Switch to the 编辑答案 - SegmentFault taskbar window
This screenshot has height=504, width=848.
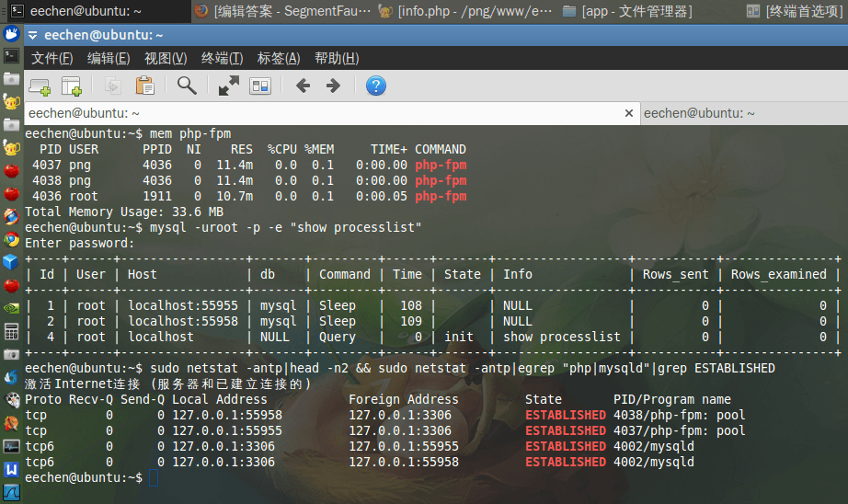click(283, 11)
